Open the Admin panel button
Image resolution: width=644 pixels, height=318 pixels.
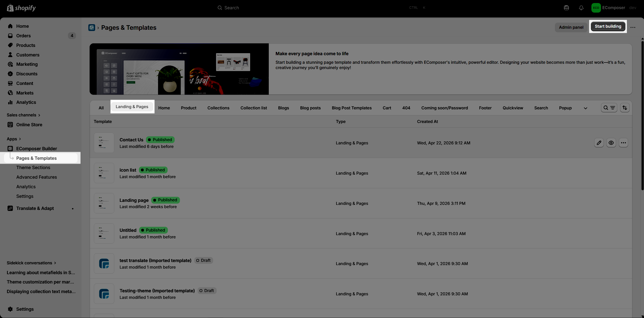coord(571,27)
